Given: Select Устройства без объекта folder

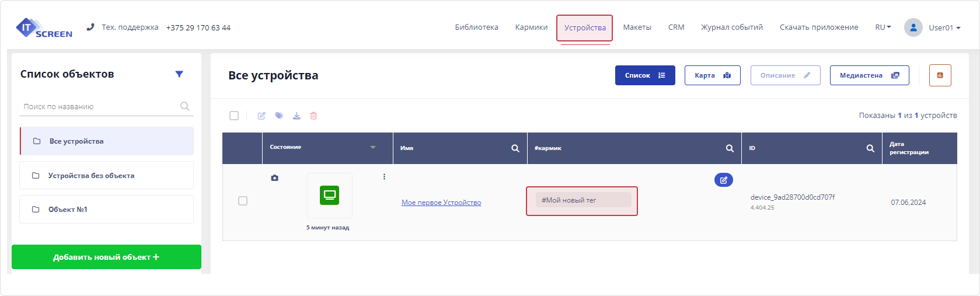Looking at the screenshot, I should click(x=106, y=175).
